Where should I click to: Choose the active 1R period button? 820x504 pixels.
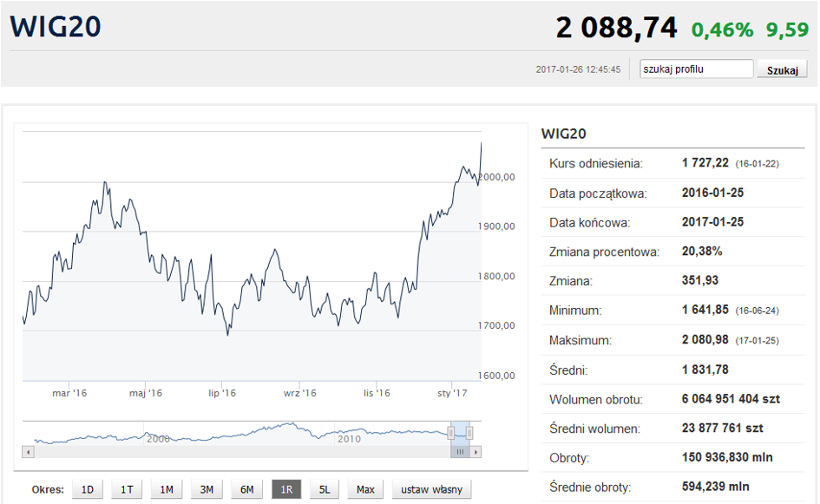(x=286, y=489)
